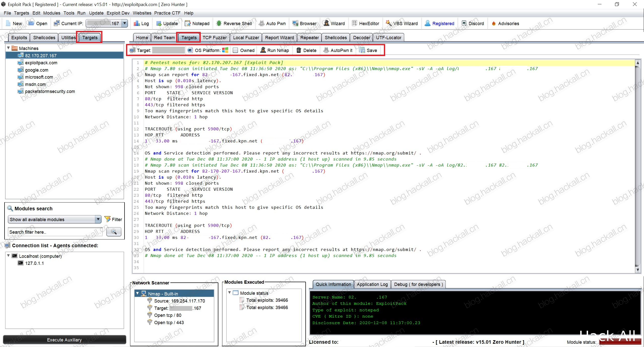This screenshot has height=347, width=644.
Task: Open the Decoder tab
Action: coord(361,37)
